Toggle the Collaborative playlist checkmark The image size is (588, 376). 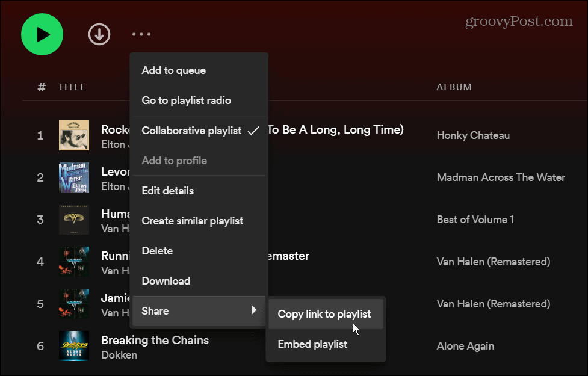191,131
